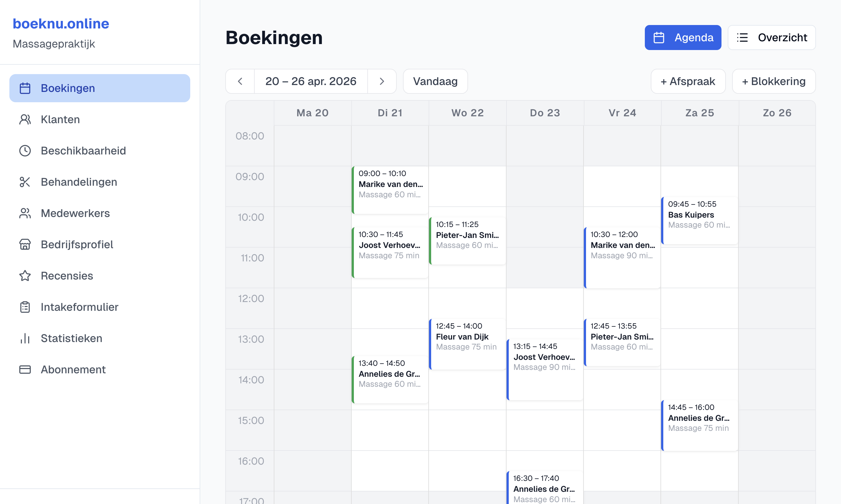Open Beschikbaarheid via its clock icon

25,151
